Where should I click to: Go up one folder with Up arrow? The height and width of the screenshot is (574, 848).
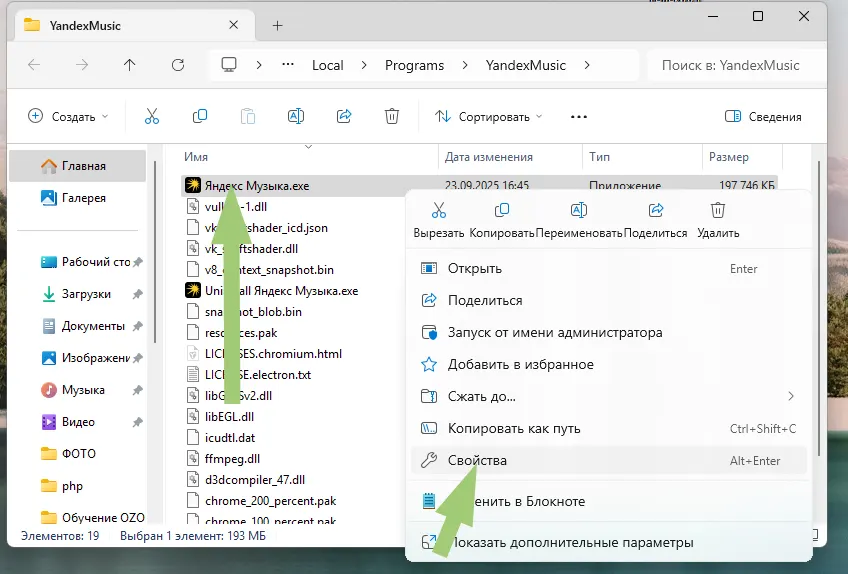(x=129, y=65)
